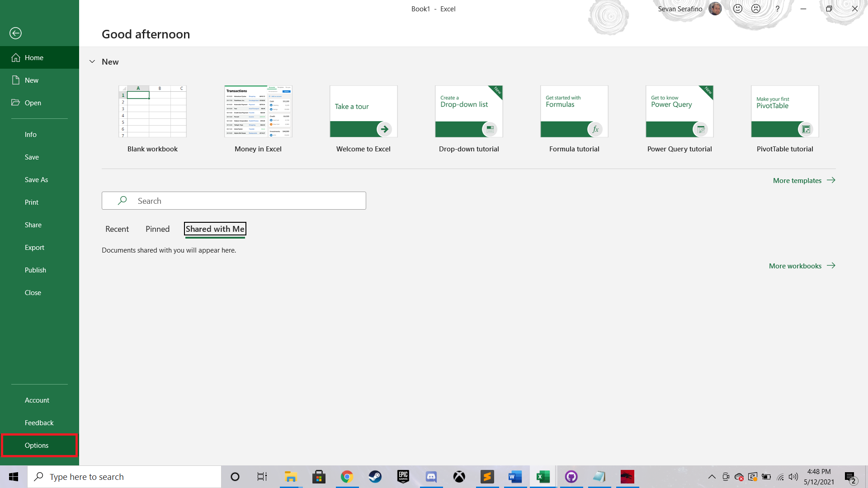Select Open in the sidebar
The height and width of the screenshot is (488, 868).
[x=39, y=103]
